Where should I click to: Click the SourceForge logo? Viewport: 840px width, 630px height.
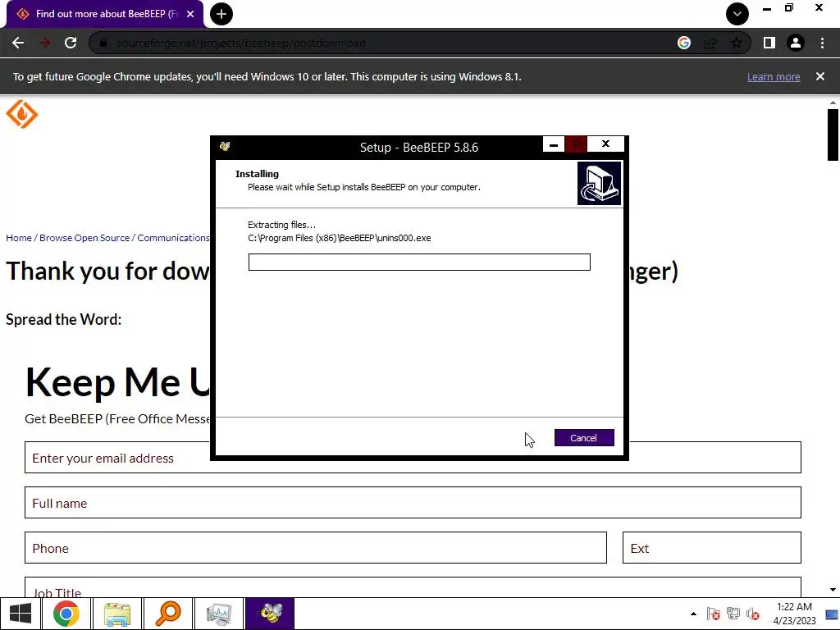(22, 114)
